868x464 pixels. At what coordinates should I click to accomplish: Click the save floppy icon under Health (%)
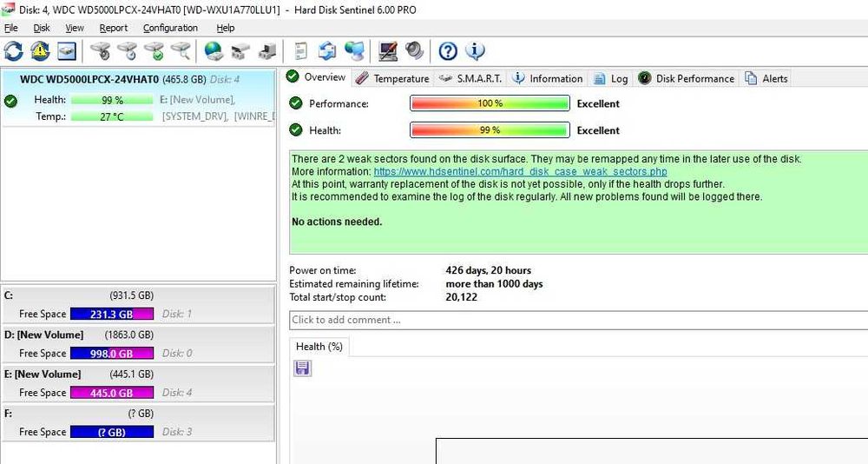coord(302,368)
